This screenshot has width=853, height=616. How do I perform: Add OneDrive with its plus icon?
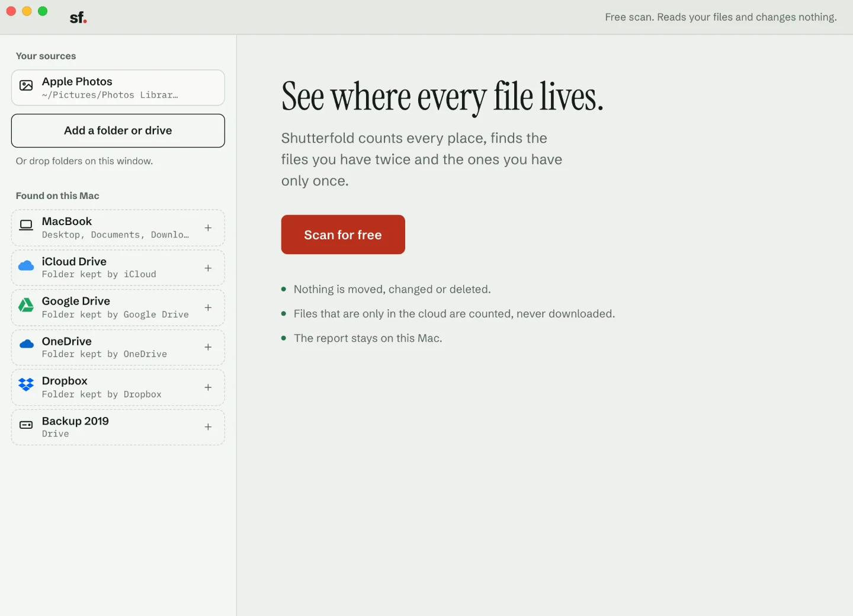point(208,347)
